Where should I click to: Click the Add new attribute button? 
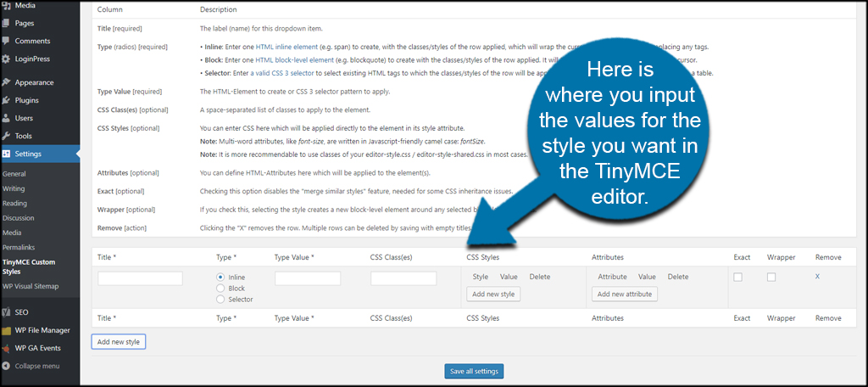pos(625,294)
